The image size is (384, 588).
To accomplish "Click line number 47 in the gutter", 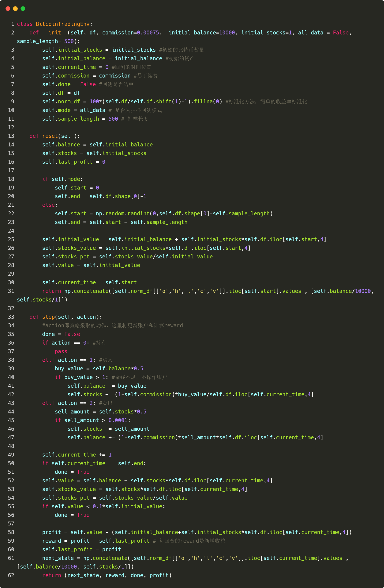I will click(11, 438).
